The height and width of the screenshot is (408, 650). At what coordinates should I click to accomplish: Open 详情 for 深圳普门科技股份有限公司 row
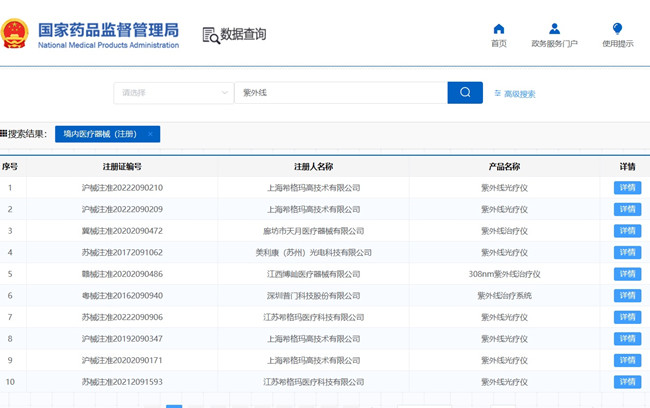(627, 296)
